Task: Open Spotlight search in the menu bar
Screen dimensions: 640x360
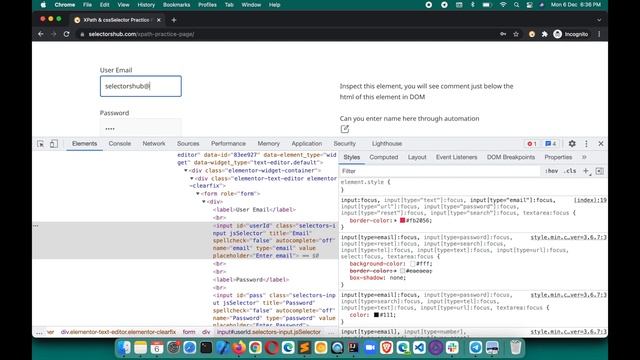Action: pyautogui.click(x=516, y=5)
